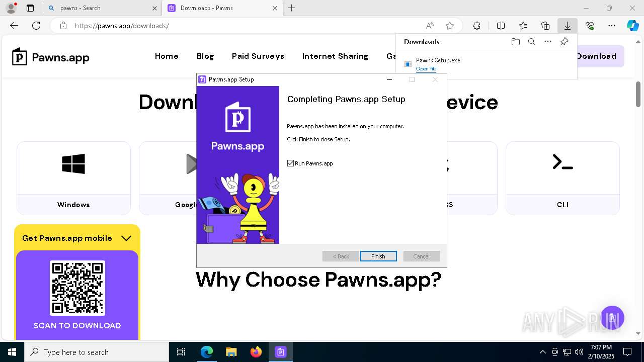Image resolution: width=644 pixels, height=362 pixels.
Task: Open the Home menu item
Action: pyautogui.click(x=167, y=56)
